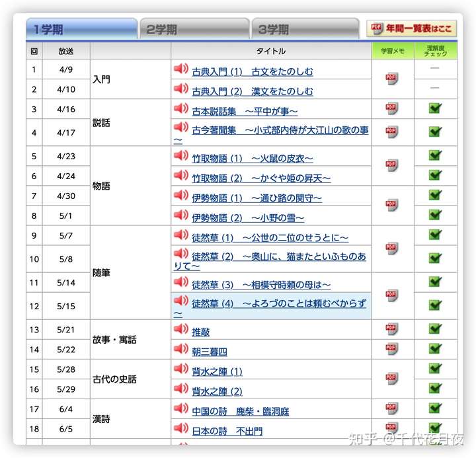
Task: Open comprehension check for 竹取物語 (1)
Action: (435, 155)
